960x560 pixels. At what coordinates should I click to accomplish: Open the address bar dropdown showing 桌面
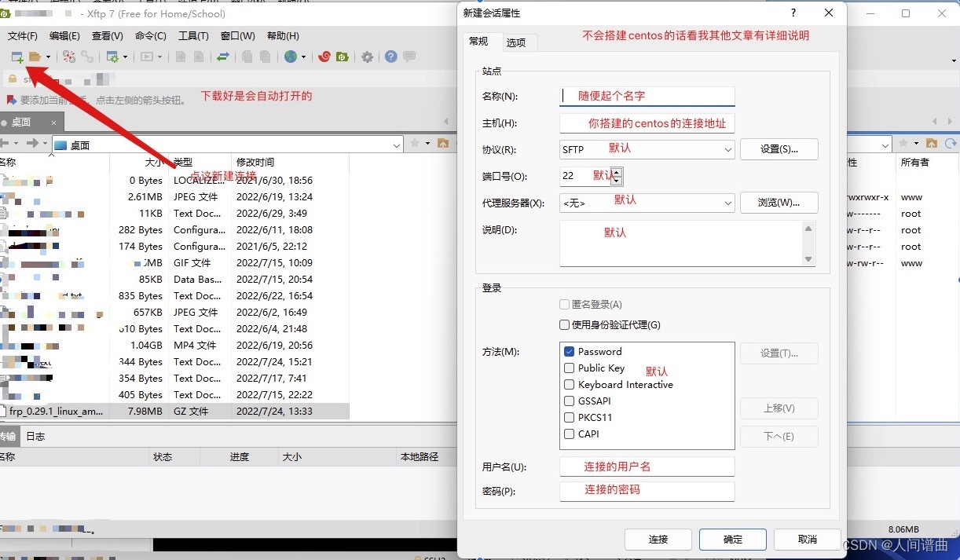(x=397, y=145)
